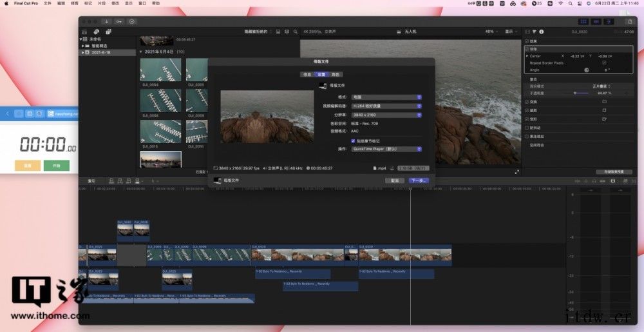Viewport: 644px width, 332px height.
Task: Switch to the 角色 roles tab in dialog
Action: (336, 74)
